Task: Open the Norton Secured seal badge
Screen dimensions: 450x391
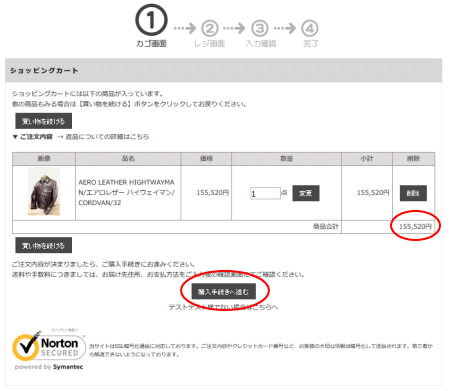Action: coord(49,346)
